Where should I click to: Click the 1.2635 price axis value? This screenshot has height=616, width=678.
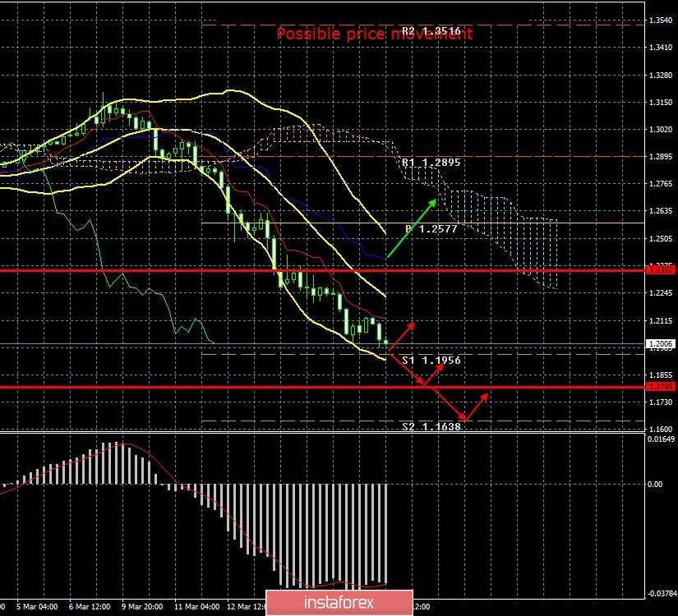(x=661, y=211)
